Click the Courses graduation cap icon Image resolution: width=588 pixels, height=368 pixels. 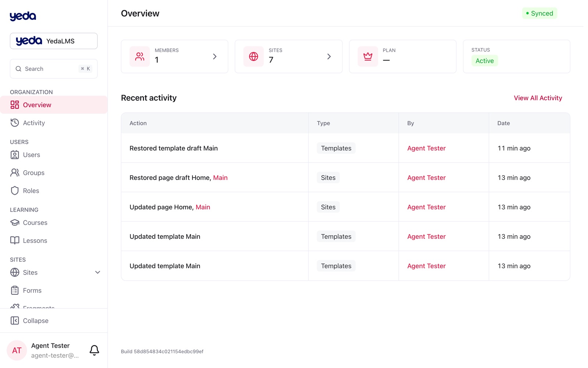click(x=15, y=223)
